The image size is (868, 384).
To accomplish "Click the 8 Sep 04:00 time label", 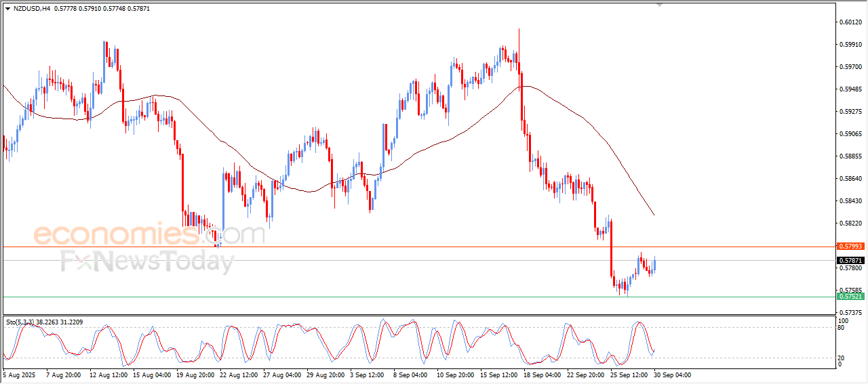I will (x=410, y=375).
